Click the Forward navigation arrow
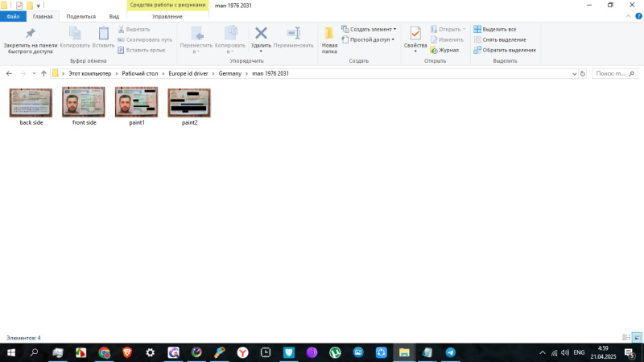Image resolution: width=644 pixels, height=362 pixels. click(23, 73)
